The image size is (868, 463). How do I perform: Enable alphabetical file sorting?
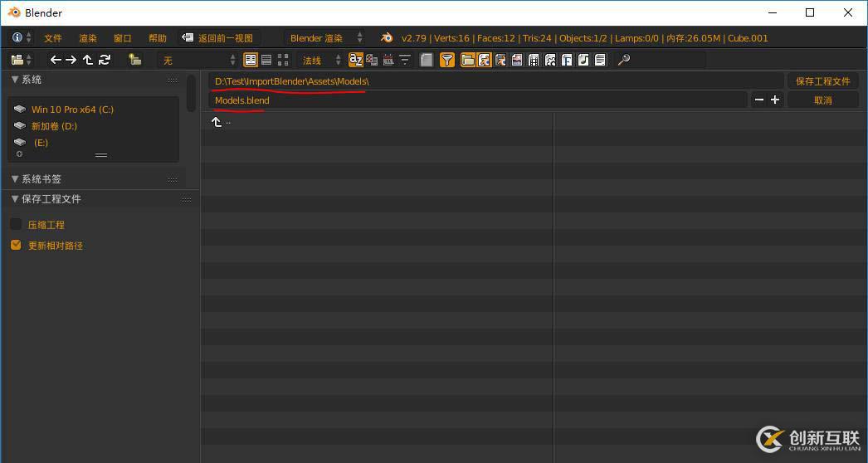coord(356,60)
